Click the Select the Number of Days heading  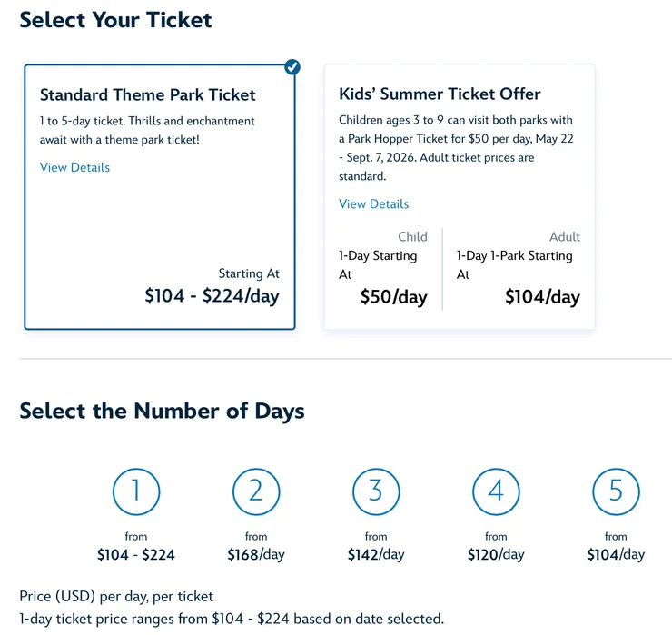(x=162, y=411)
